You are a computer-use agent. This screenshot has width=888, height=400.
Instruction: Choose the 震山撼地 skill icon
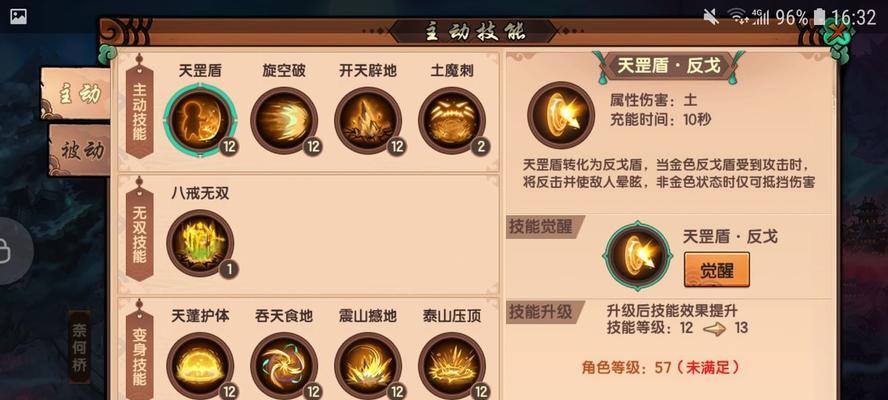(368, 365)
